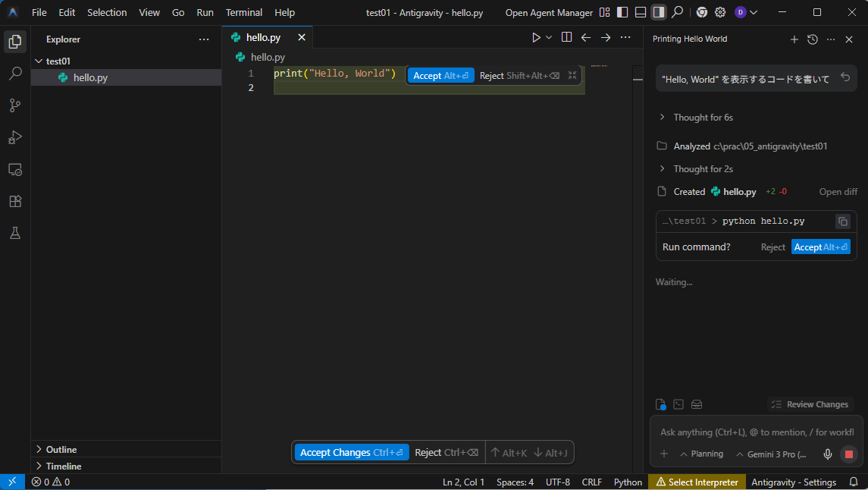
Task: Open the Extensions view
Action: point(15,201)
